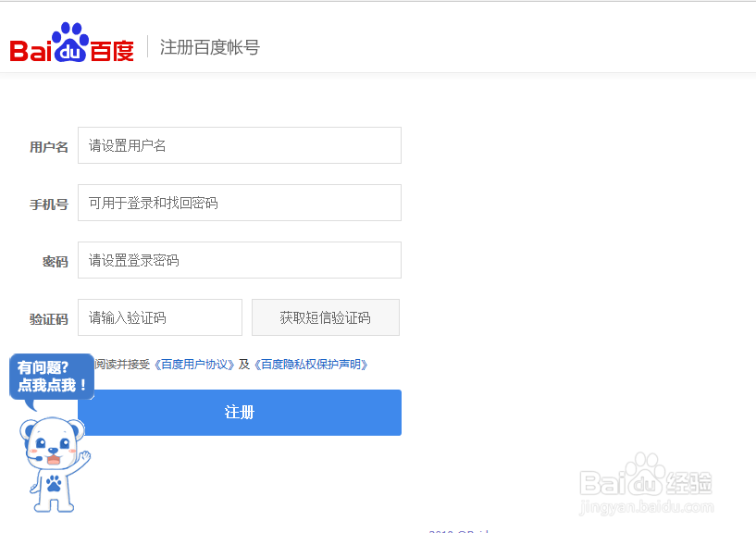Click the Baidu logo in the header
Viewport: 756px width, 533px height.
click(x=72, y=43)
